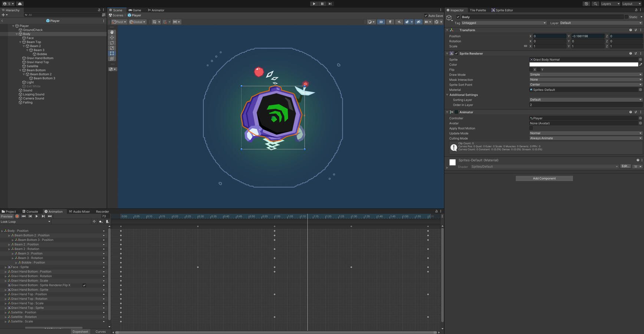Screen dimensions: 644x334
Task: Start animation recording with red record button
Action: point(17,216)
